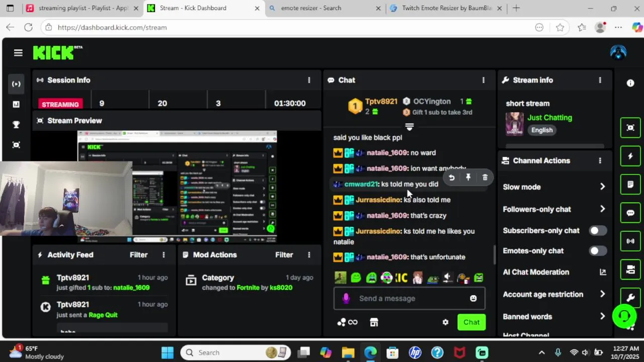Insert the KIC yellow emote
The image size is (644, 362).
401,278
